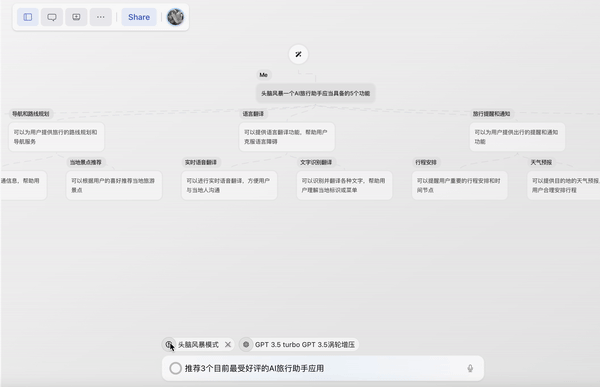This screenshot has height=387, width=600.
Task: Click the 文字识别翻译 node label
Action: pos(316,162)
